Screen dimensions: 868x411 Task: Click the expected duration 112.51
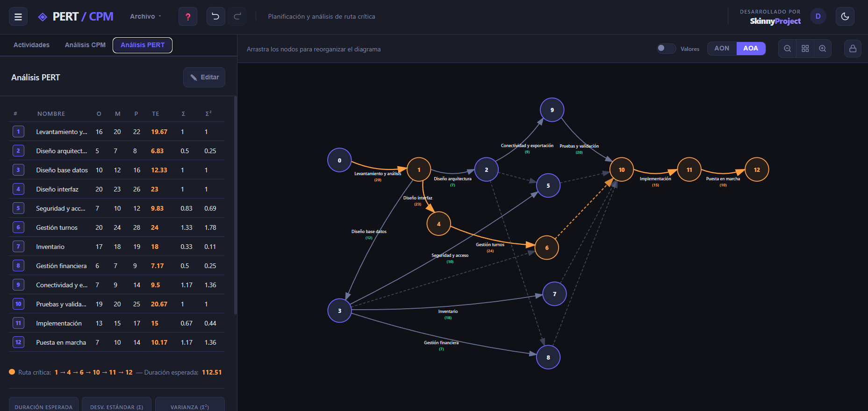(x=212, y=372)
